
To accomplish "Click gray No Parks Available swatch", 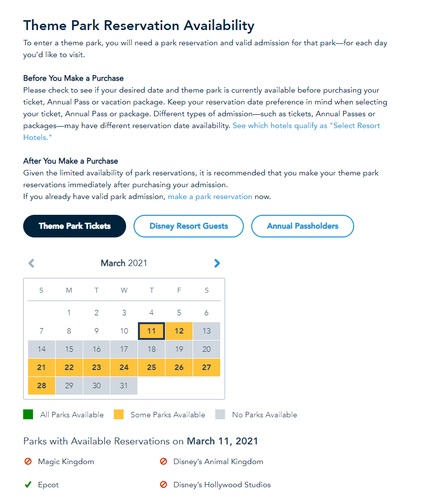I will click(x=220, y=414).
